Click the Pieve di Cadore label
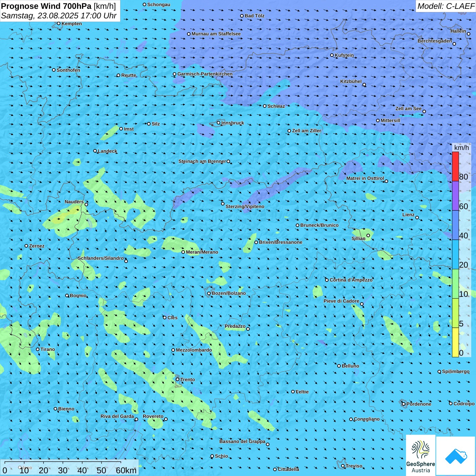 [341, 301]
